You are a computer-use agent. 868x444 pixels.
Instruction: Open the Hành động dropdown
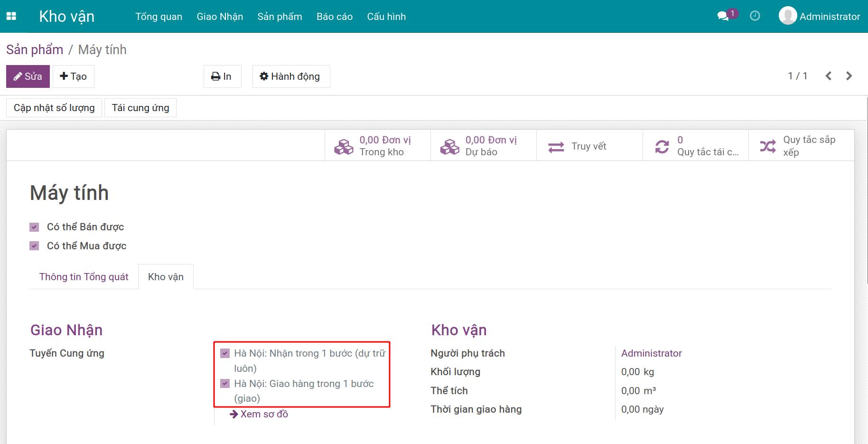click(x=290, y=76)
